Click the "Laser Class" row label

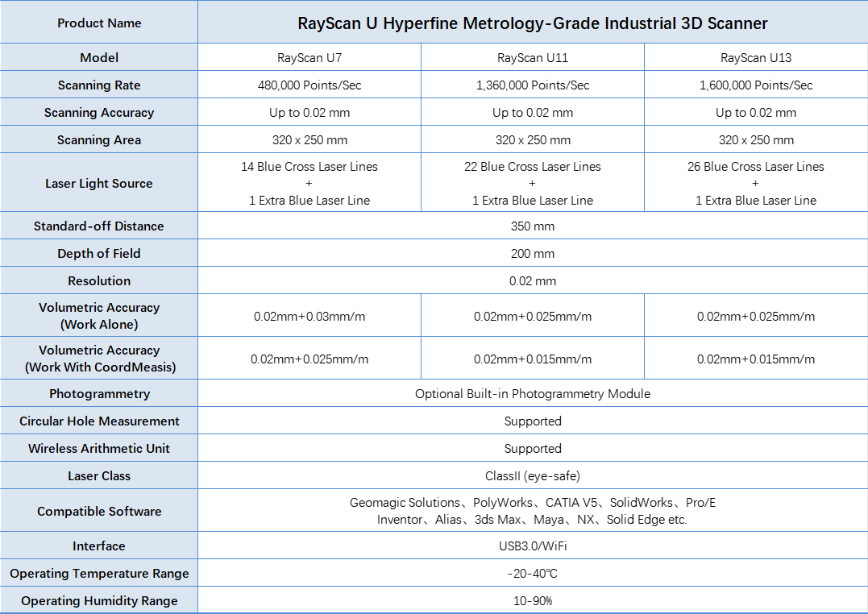tap(99, 476)
